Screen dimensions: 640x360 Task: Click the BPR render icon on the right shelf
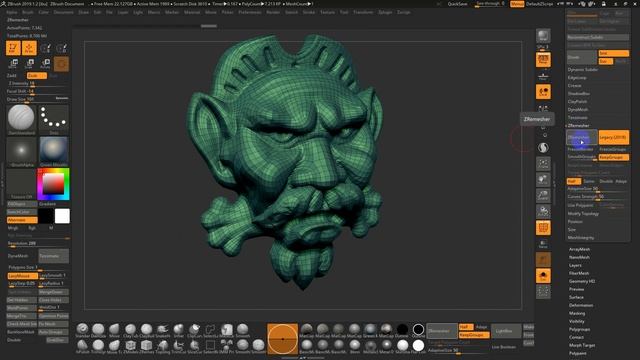pos(543,36)
